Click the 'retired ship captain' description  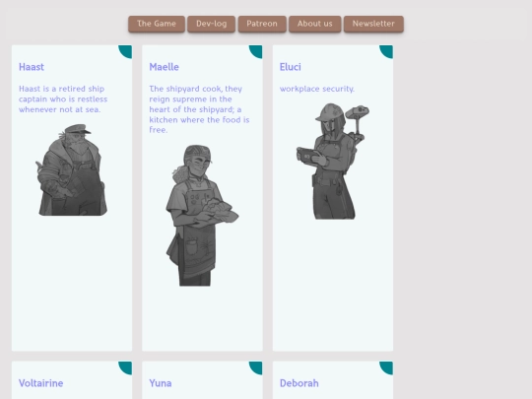[x=63, y=100]
